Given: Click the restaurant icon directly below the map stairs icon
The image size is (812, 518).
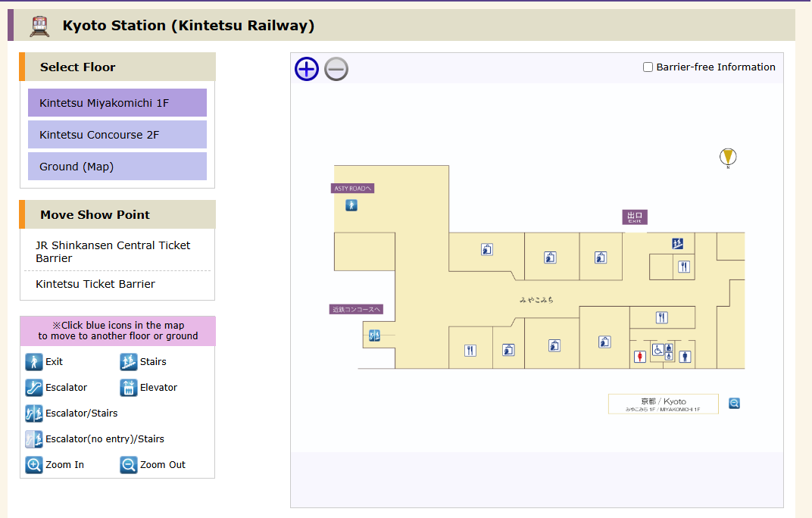Looking at the screenshot, I should [x=684, y=267].
